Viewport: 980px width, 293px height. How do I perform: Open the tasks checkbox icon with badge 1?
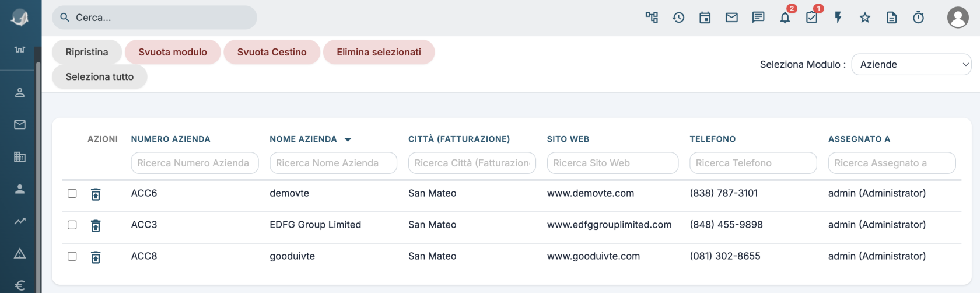point(811,18)
